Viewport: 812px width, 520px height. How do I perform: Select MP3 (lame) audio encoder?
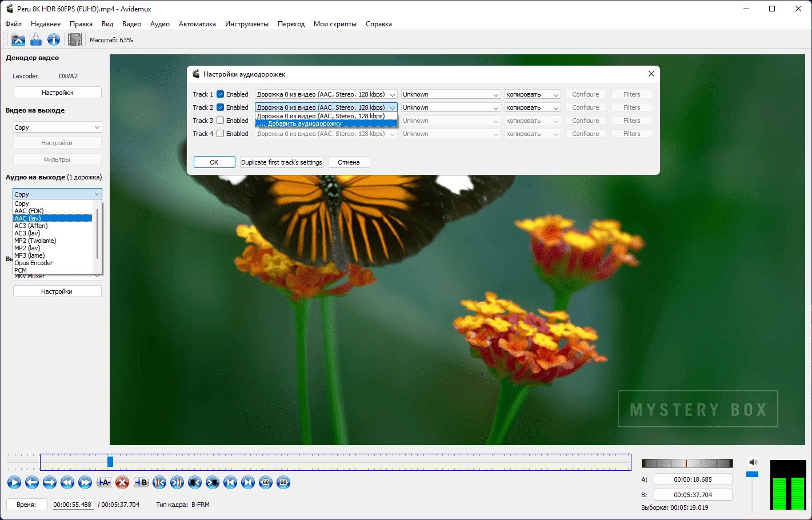click(x=53, y=255)
